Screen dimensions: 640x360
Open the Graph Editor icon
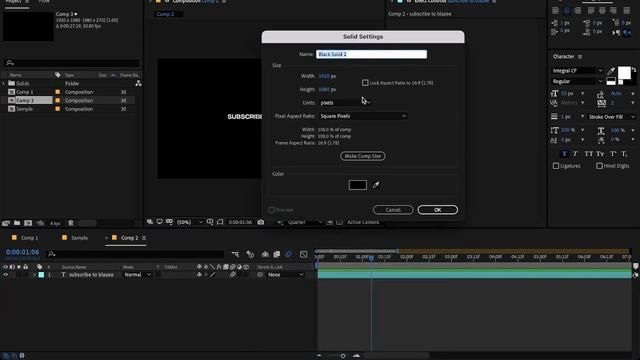[x=304, y=254]
